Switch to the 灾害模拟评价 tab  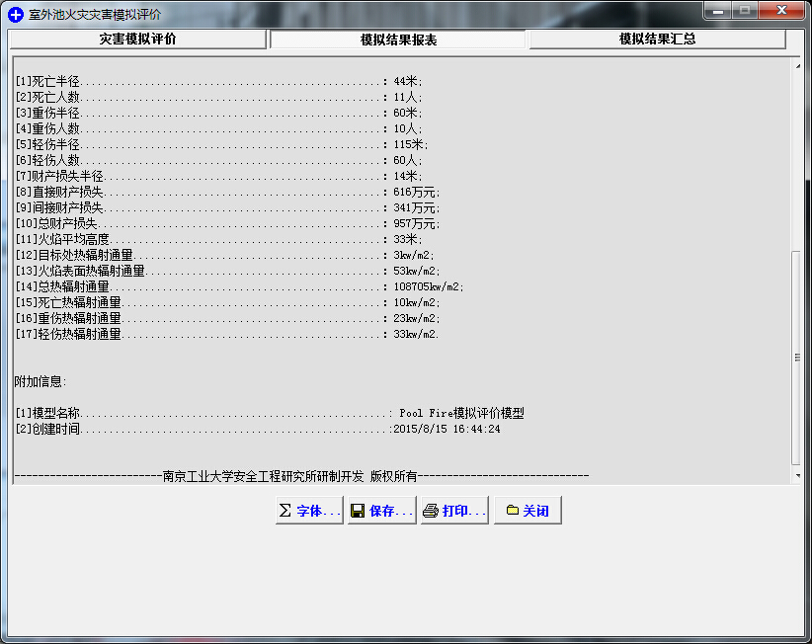tap(137, 40)
